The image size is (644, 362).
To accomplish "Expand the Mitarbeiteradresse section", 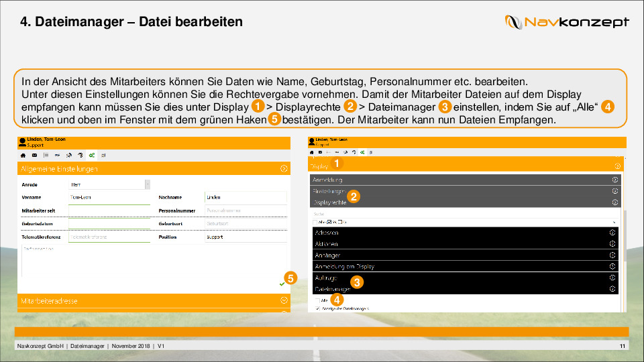I will [284, 301].
